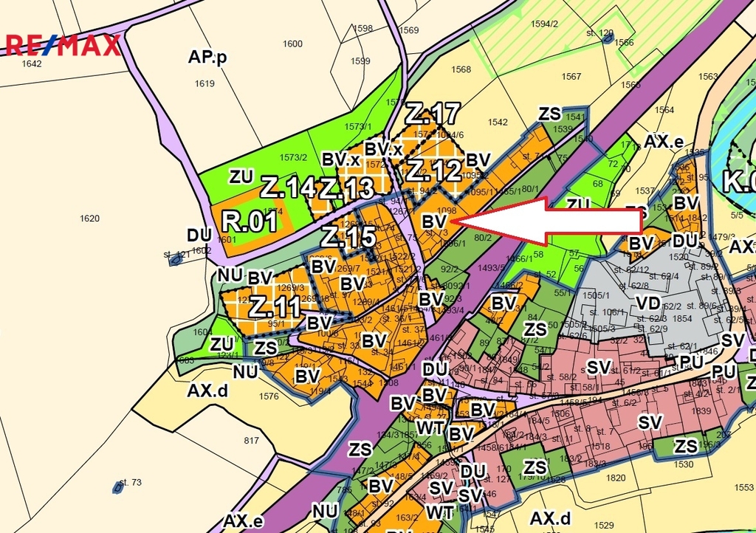Click parcel number 1620
The image size is (756, 533).
89,219
